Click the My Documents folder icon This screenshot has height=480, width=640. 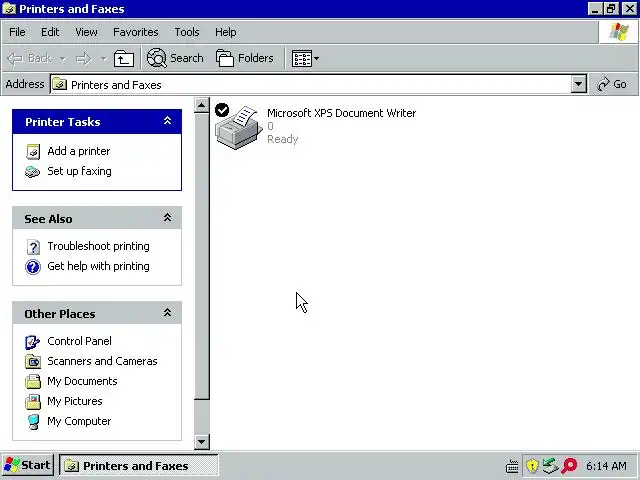pos(33,382)
